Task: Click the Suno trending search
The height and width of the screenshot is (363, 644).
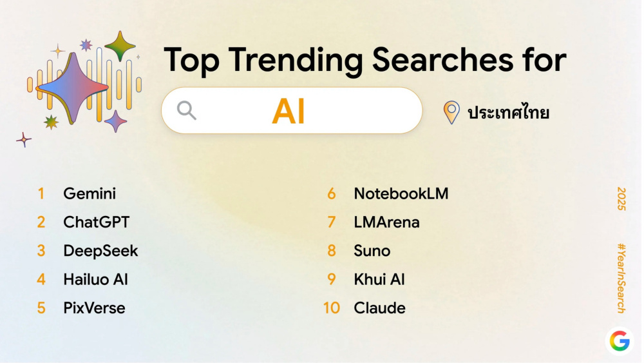Action: point(372,251)
